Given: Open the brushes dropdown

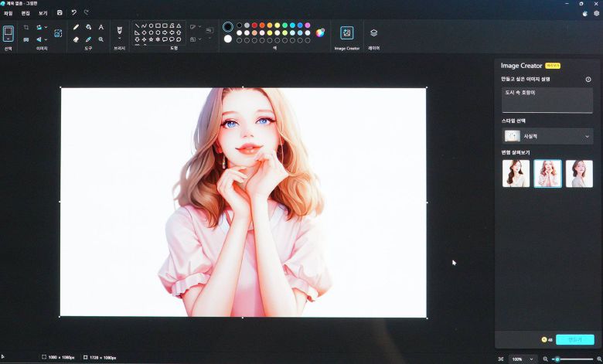Looking at the screenshot, I should [x=119, y=39].
